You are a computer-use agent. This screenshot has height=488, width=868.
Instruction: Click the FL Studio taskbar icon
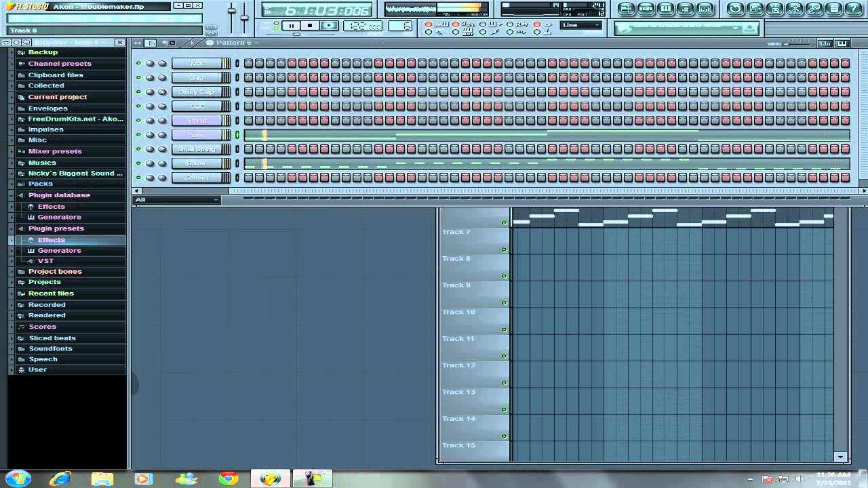pos(271,479)
